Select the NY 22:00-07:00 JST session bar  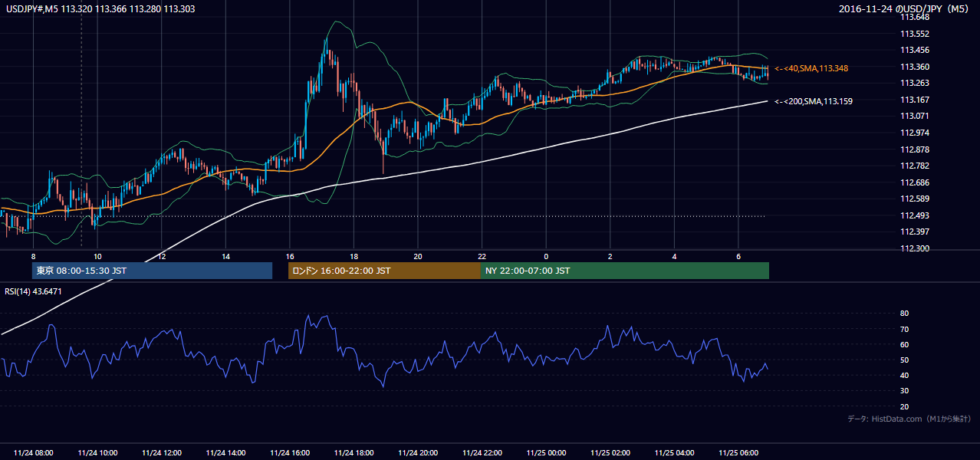[x=625, y=271]
